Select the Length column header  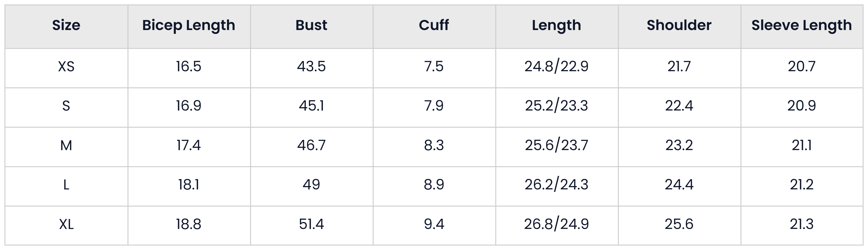pos(556,26)
